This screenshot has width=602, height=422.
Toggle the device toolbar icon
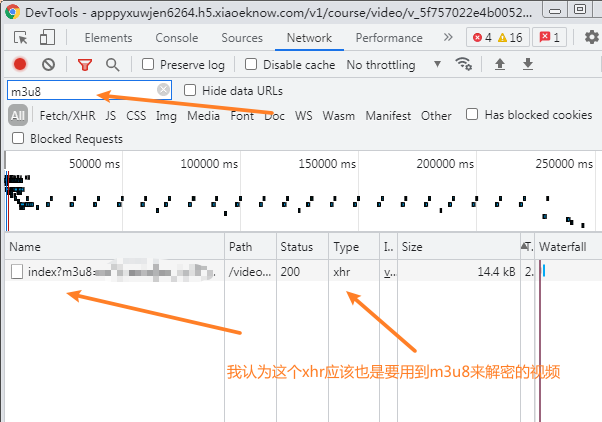coord(47,38)
